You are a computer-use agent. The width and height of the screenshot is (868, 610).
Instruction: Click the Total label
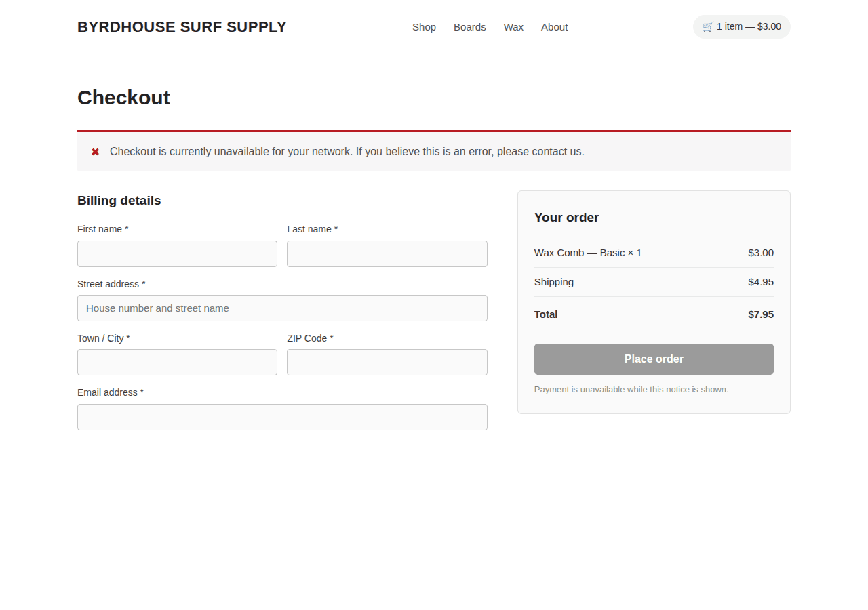pyautogui.click(x=546, y=314)
